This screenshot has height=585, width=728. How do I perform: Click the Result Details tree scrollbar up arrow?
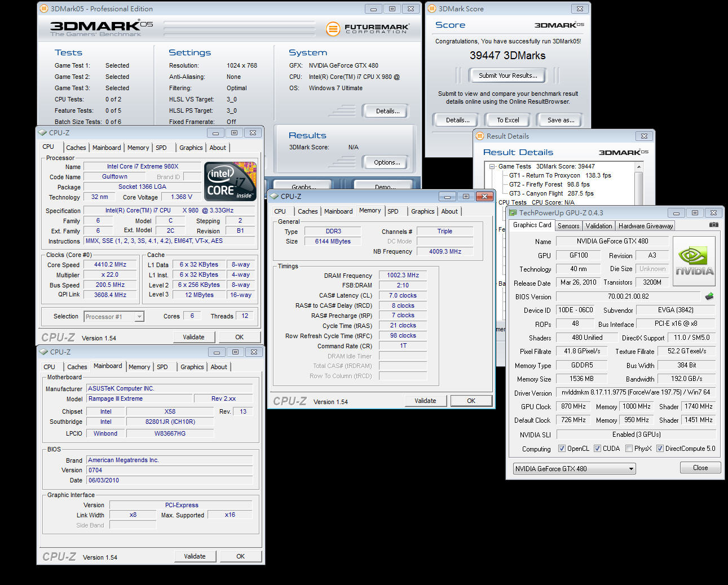[638, 167]
